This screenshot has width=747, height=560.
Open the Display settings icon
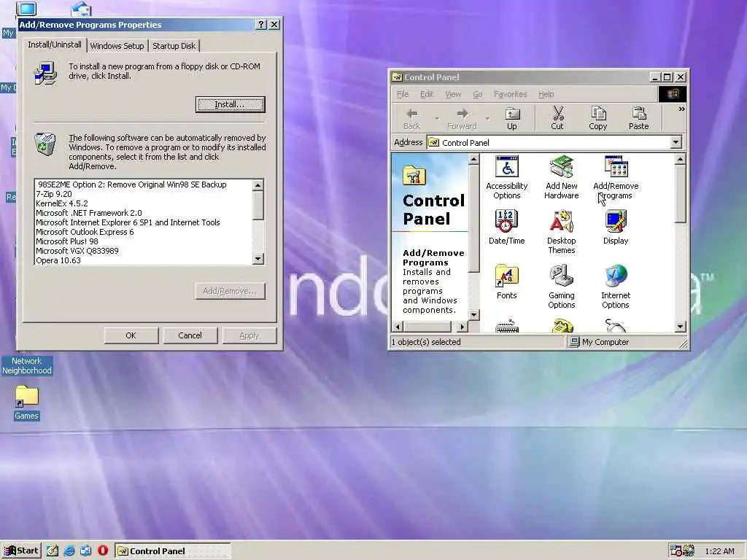click(x=616, y=227)
